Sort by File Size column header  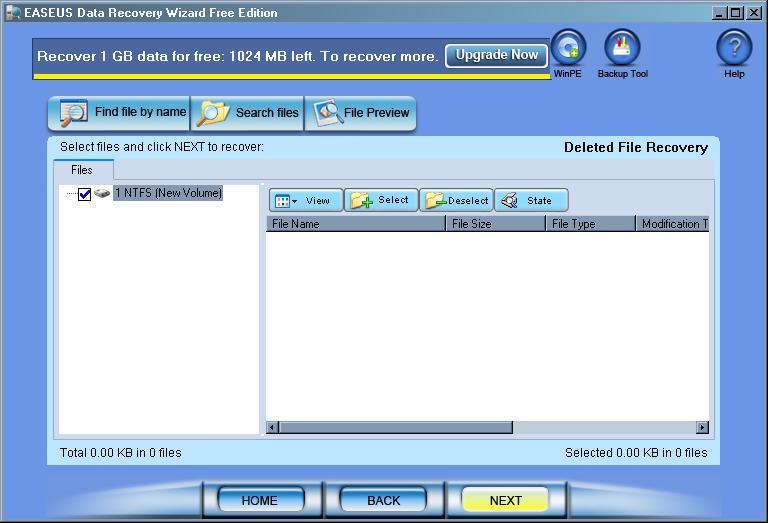coord(496,224)
